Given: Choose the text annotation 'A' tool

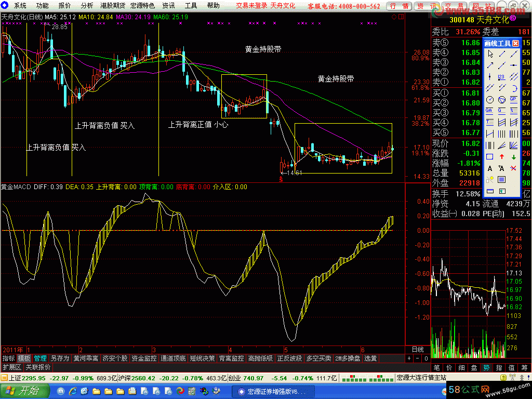Looking at the screenshot, I should (x=489, y=168).
